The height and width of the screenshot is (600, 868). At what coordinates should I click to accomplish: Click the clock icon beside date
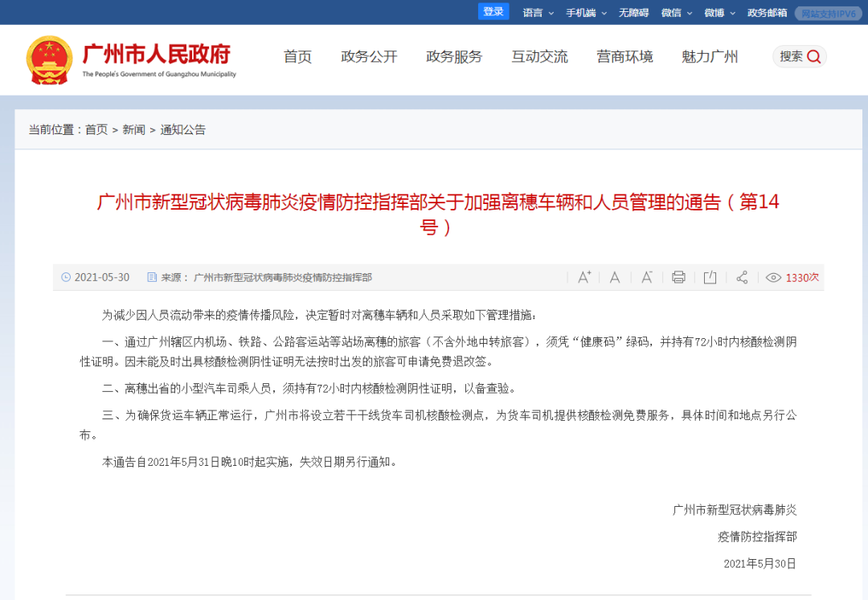tap(66, 277)
